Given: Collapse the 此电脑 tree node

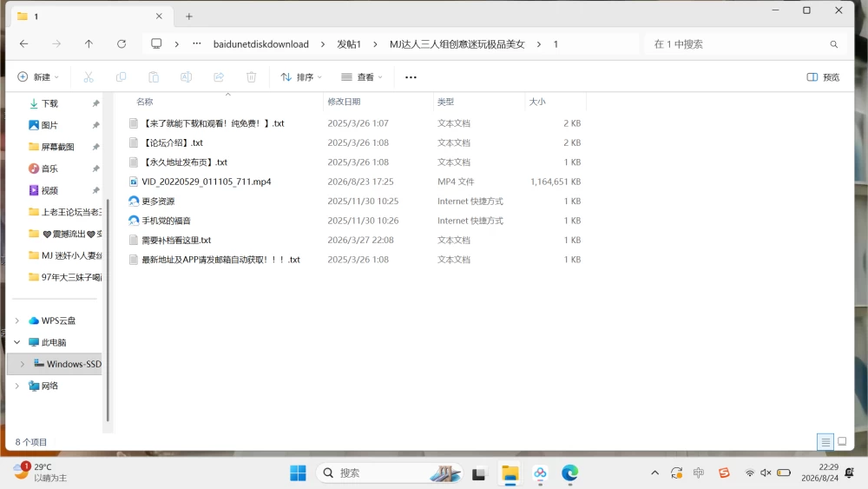Looking at the screenshot, I should pyautogui.click(x=17, y=342).
